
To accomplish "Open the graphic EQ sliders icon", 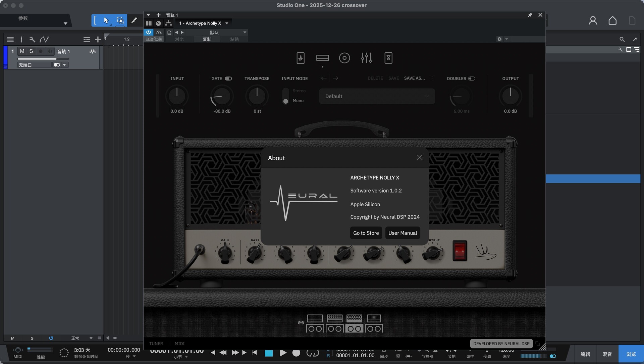I will pos(366,58).
